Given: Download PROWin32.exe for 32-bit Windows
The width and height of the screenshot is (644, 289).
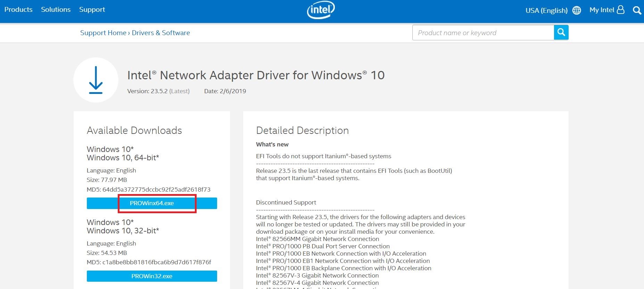Looking at the screenshot, I should pos(152,276).
